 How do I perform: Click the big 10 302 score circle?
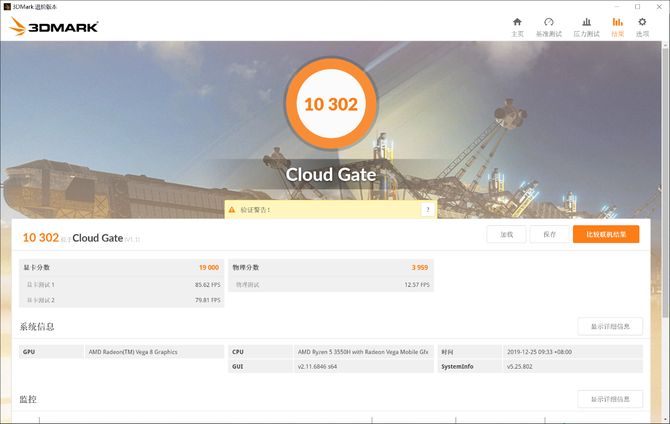pyautogui.click(x=331, y=104)
